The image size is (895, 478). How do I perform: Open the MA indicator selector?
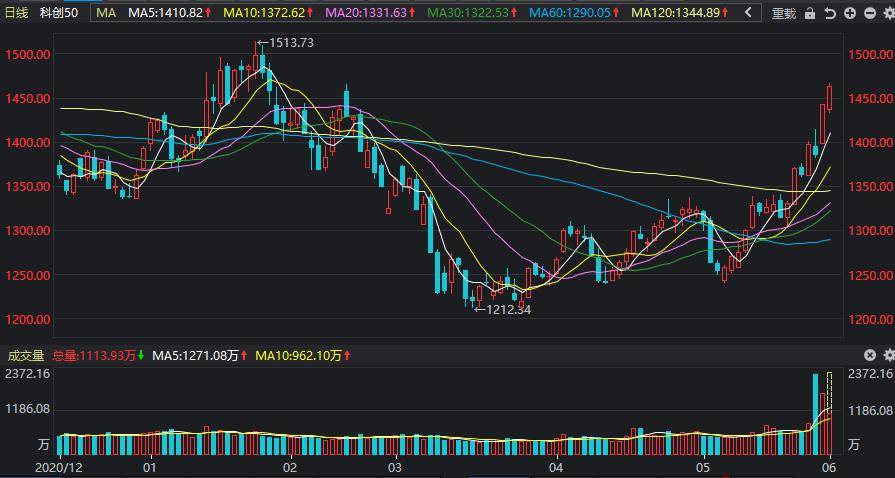[106, 13]
